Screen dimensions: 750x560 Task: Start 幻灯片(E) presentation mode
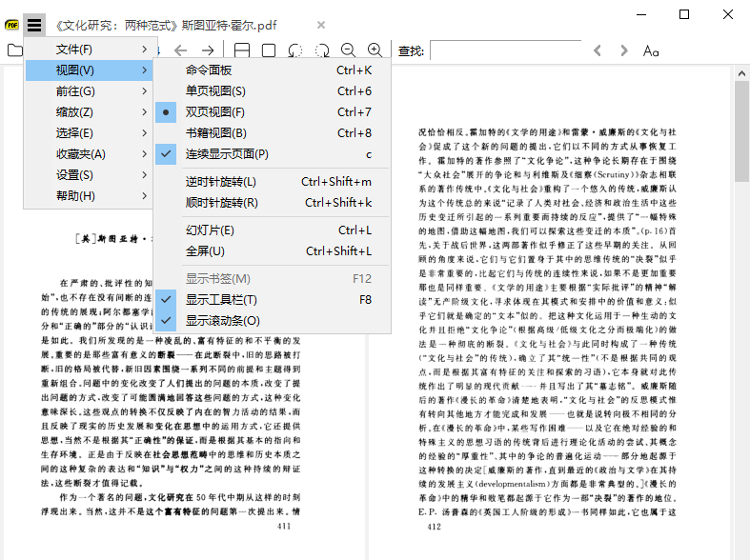click(273, 230)
